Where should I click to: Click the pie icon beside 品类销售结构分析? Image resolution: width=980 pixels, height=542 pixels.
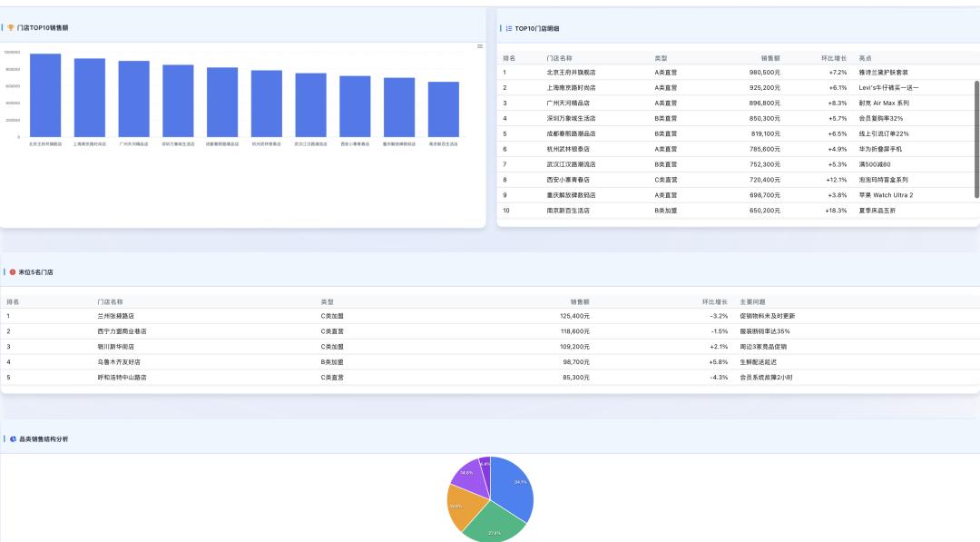[x=13, y=439]
